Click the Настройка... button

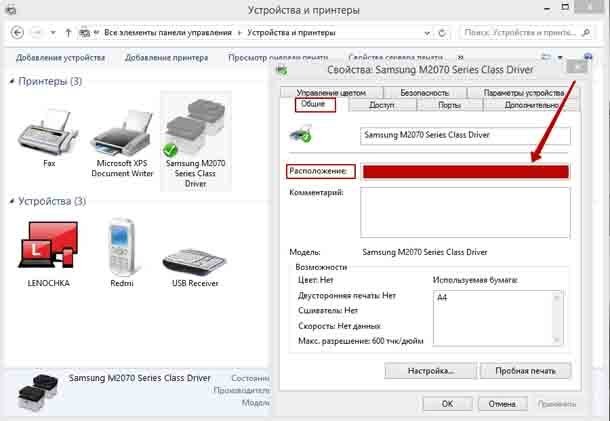(x=430, y=371)
